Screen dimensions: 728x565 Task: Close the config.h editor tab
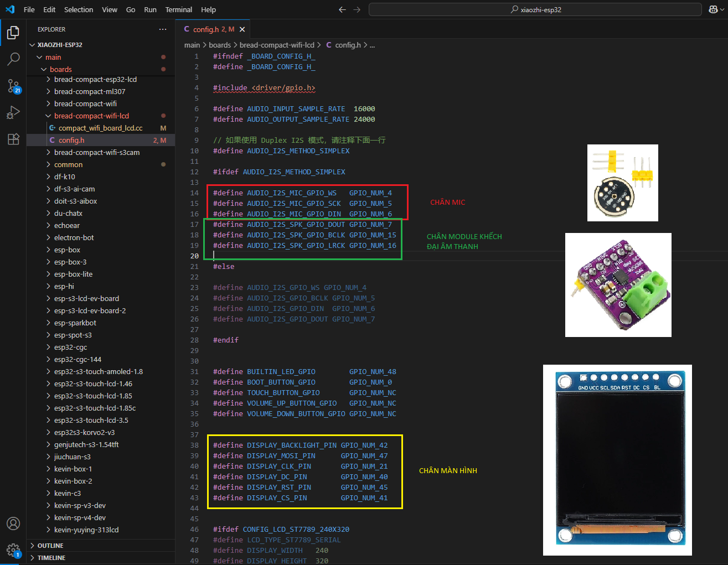coord(242,29)
